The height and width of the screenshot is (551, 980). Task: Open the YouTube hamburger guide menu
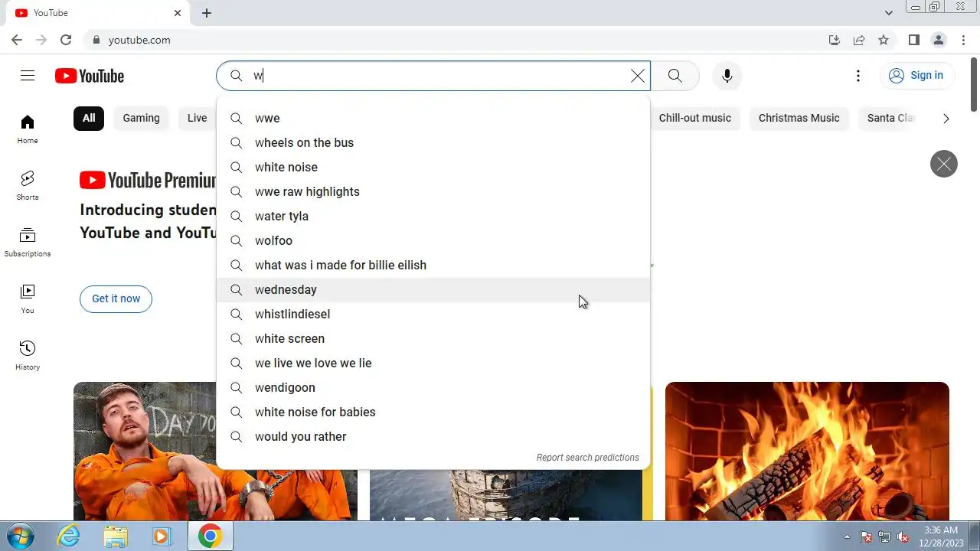(x=28, y=75)
